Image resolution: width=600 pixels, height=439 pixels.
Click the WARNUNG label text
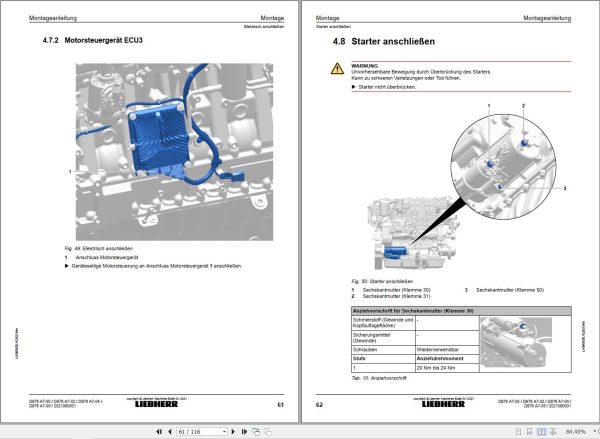tap(365, 66)
